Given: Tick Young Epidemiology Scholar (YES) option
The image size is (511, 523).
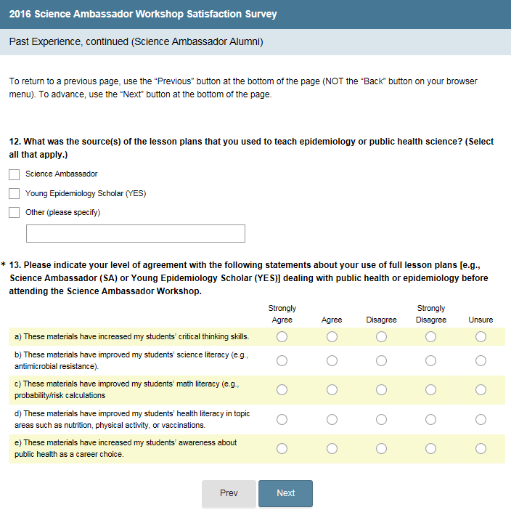Looking at the screenshot, I should tap(14, 193).
